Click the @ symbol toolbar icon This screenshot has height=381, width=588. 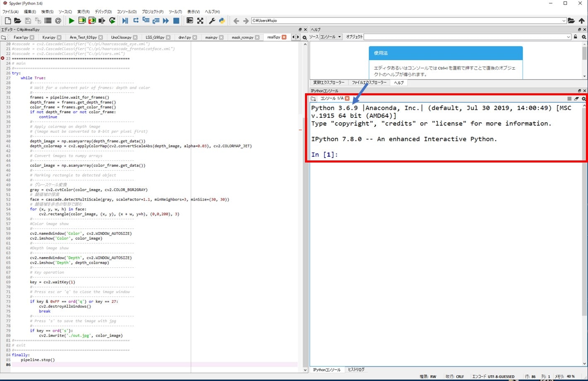[58, 21]
